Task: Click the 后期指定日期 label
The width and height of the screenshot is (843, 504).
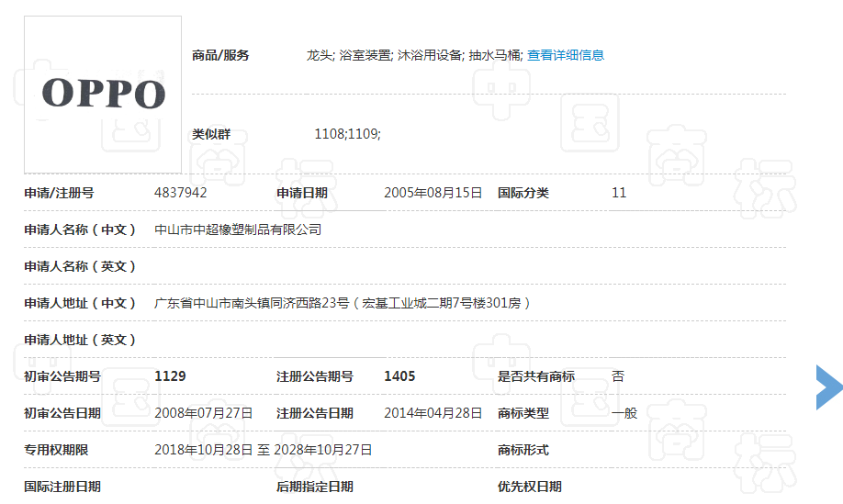Action: pyautogui.click(x=314, y=487)
